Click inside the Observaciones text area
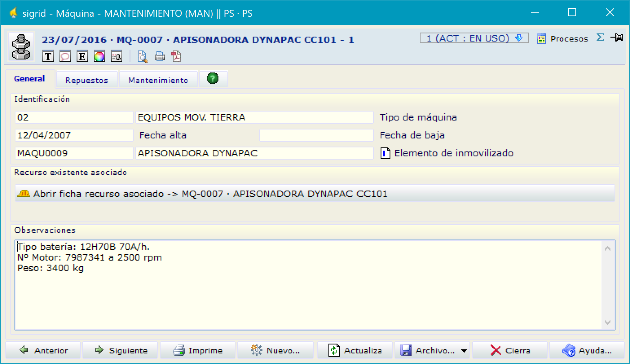Viewport: 630px width, 364px height. tap(308, 285)
